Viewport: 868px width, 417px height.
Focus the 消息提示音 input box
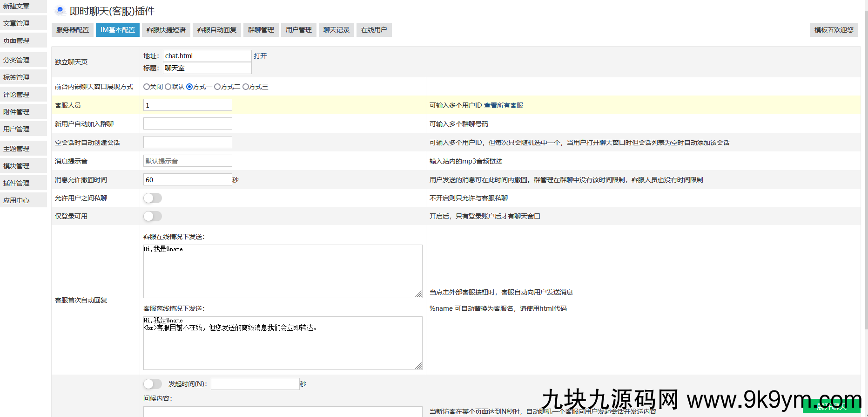point(188,161)
